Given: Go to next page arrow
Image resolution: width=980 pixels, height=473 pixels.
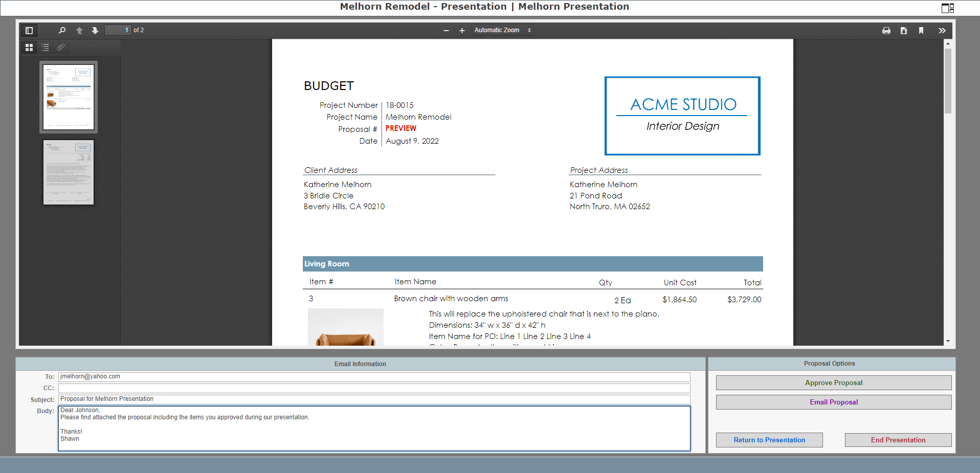Looking at the screenshot, I should click(x=95, y=30).
